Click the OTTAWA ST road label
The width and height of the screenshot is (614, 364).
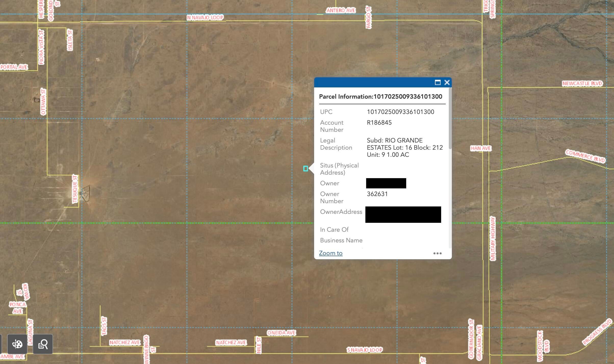click(x=43, y=102)
